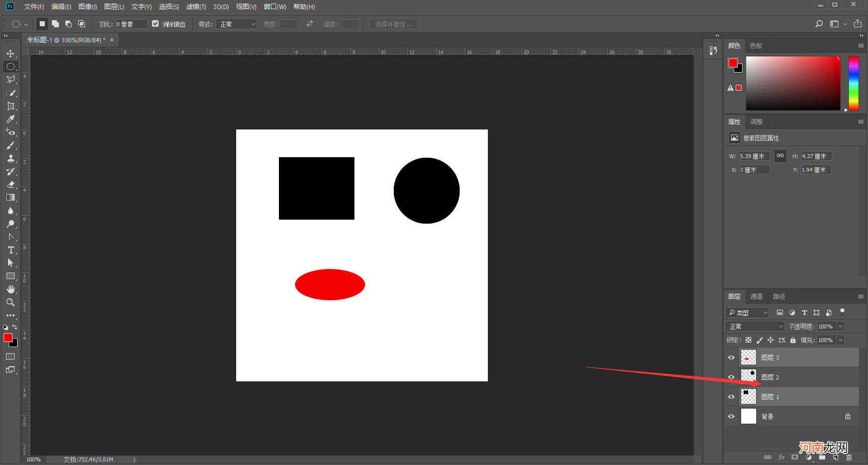Select the Eyedropper tool
The image size is (868, 465).
pyautogui.click(x=11, y=119)
